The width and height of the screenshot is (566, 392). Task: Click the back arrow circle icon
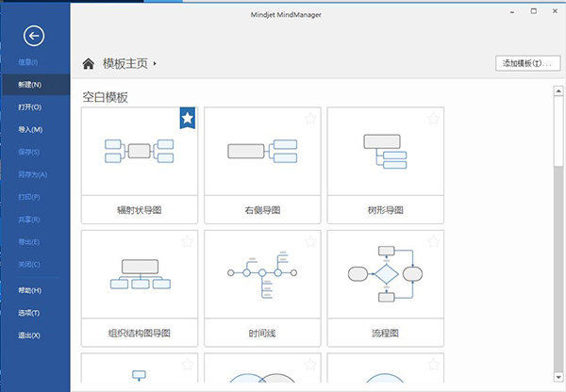34,36
